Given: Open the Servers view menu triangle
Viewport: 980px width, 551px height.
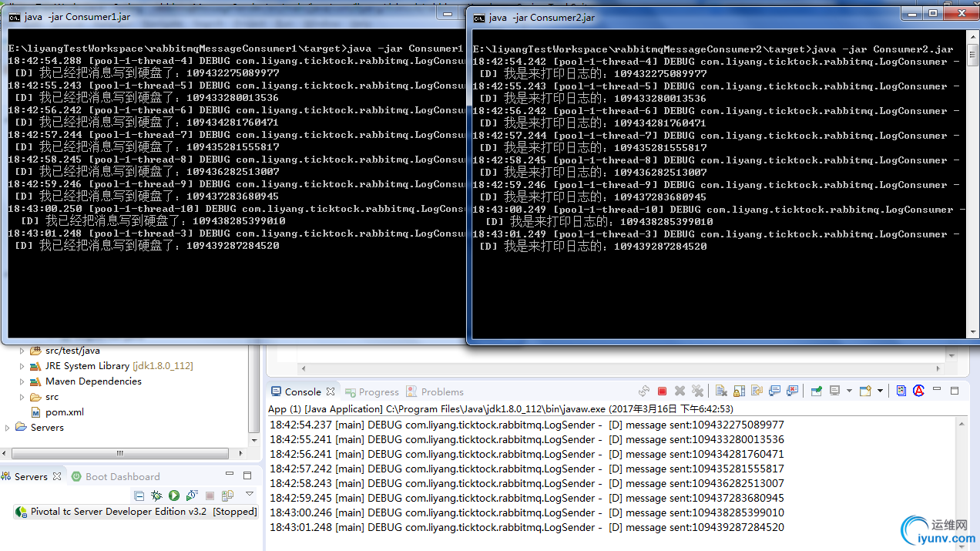Looking at the screenshot, I should [250, 493].
